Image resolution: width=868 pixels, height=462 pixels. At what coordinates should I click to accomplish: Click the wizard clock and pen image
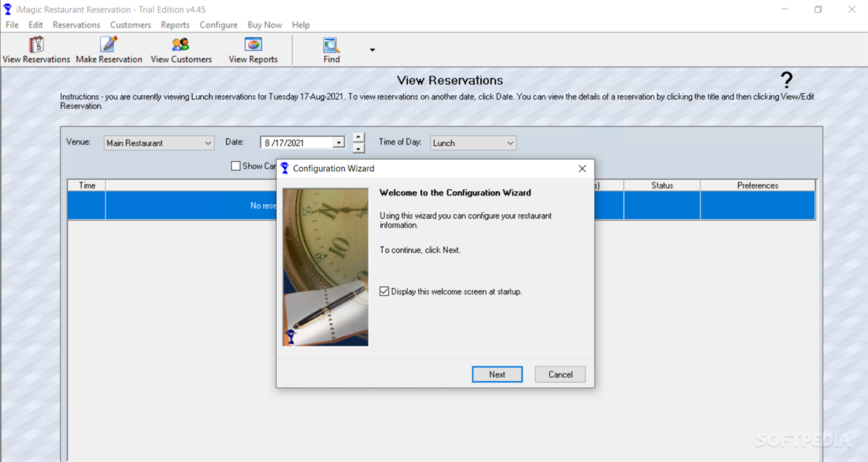[x=326, y=267]
